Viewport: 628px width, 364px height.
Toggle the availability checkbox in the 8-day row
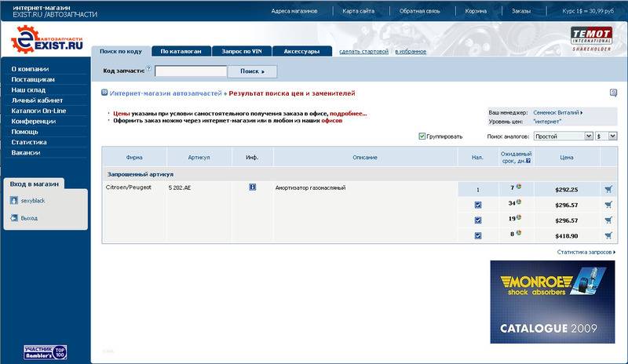tap(478, 235)
